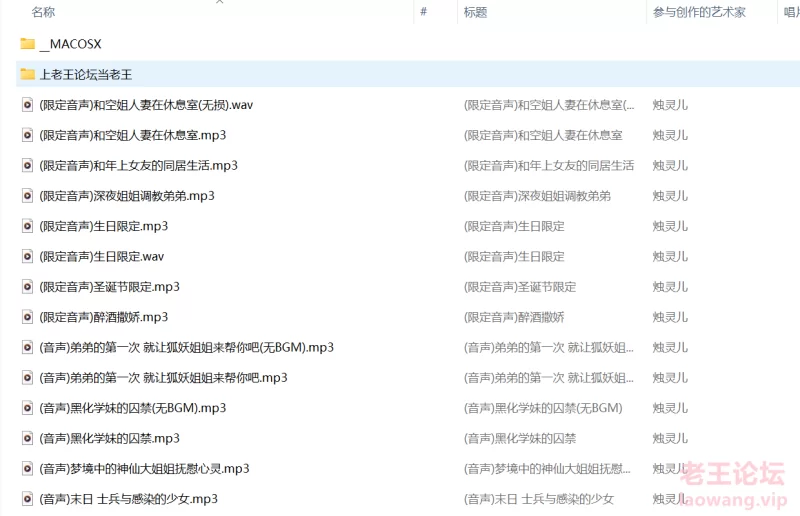Click the _MACOSX folder icon
Screen dimensions: 800x516
coord(28,44)
